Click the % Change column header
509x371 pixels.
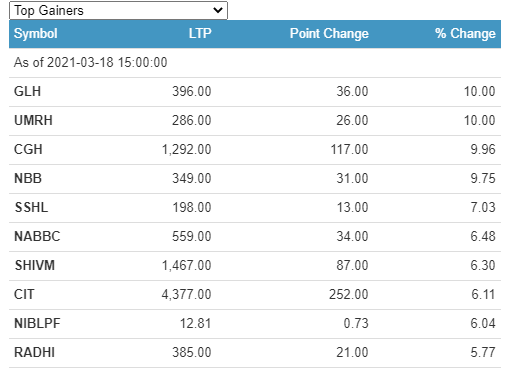coord(465,34)
